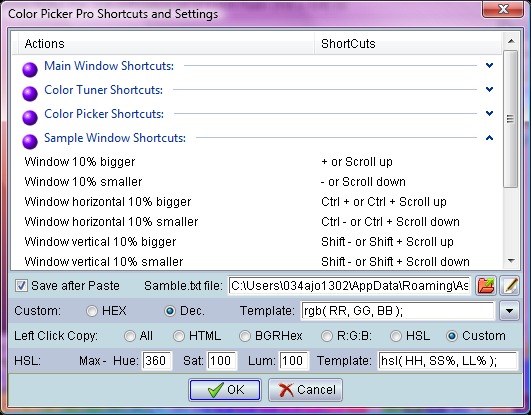Viewport: 531px width, 415px height.
Task: Click 'Shift - or Shift + Scroll up' text
Action: point(387,242)
